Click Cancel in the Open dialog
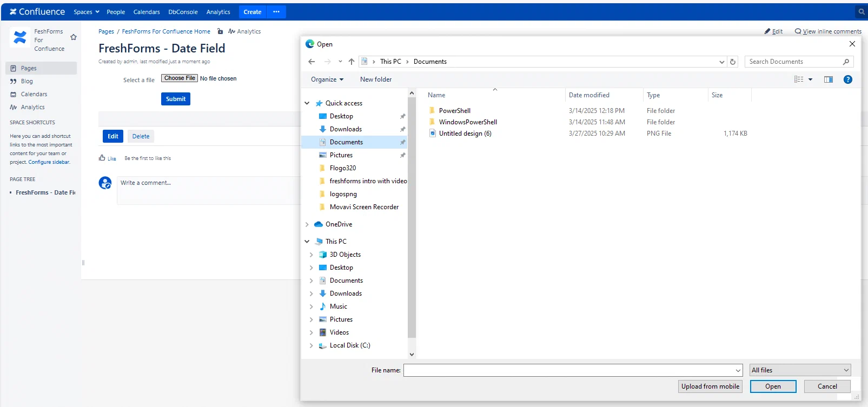Screen dimensions: 868x407 [x=827, y=386]
